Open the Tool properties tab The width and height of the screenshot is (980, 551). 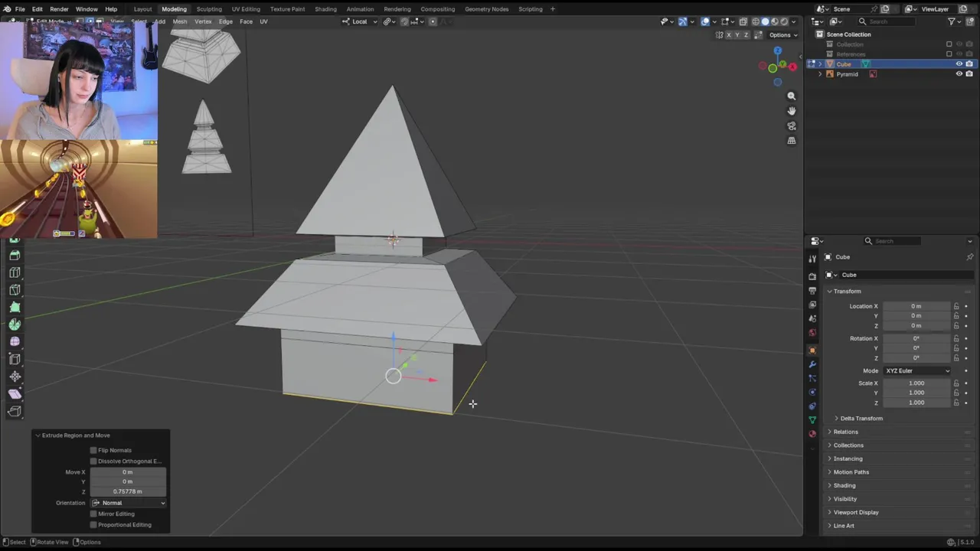click(x=812, y=259)
